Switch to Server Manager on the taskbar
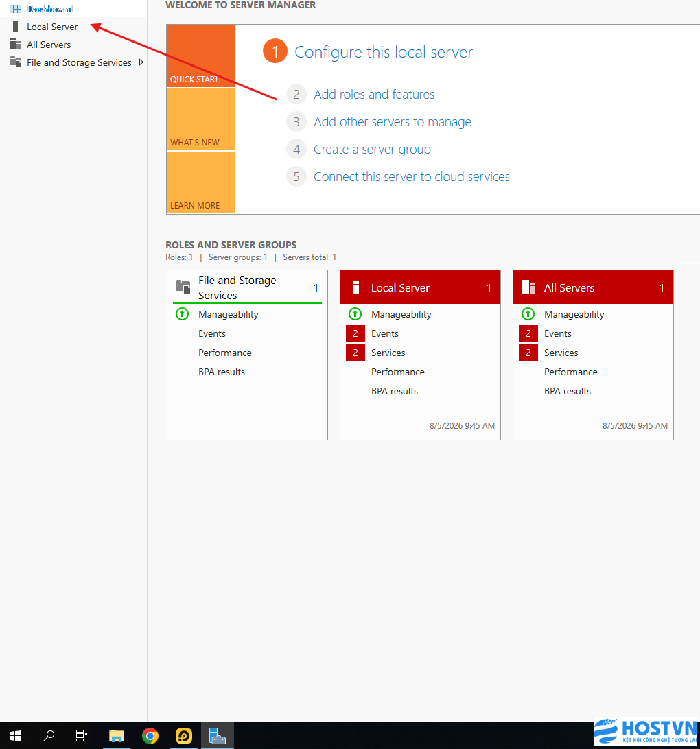700x749 pixels. [x=218, y=735]
